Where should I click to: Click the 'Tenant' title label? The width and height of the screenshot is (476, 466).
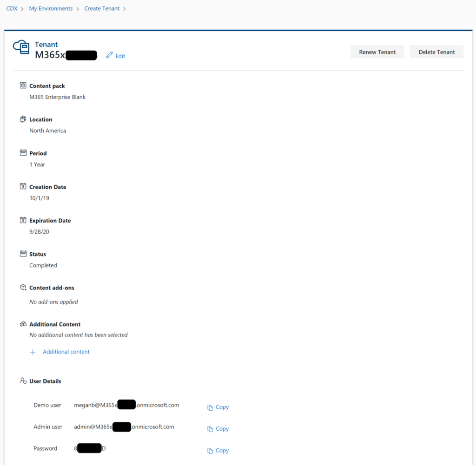point(46,45)
